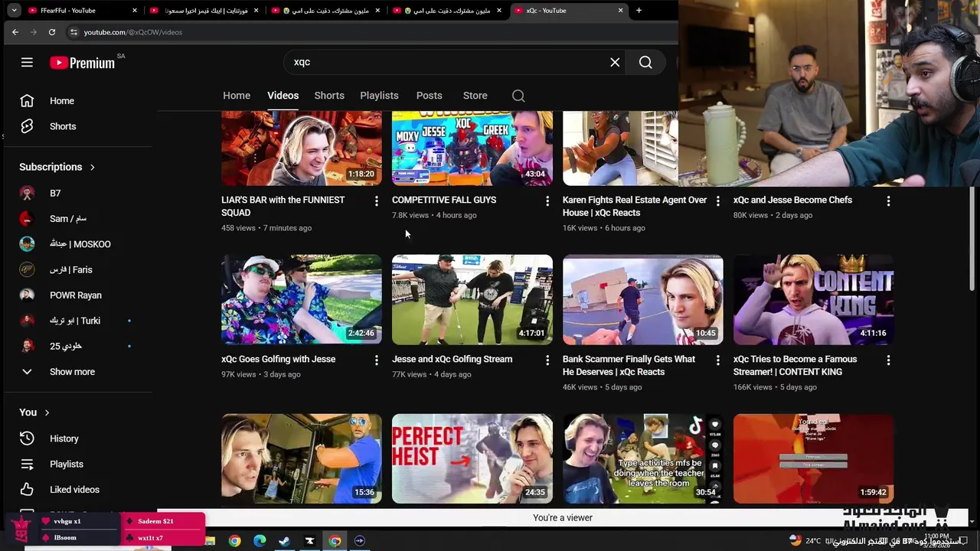Click the '166K views • 5 days ago' text
Screen dimensions: 980x551
(x=775, y=387)
